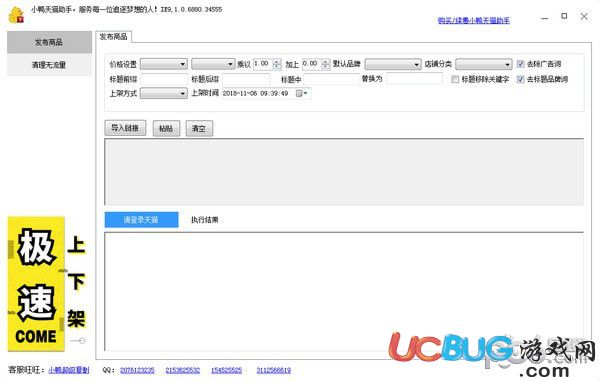Open the 购买/续费小鸭天猫助手 link
Screen dimensions: 600x381
point(474,20)
